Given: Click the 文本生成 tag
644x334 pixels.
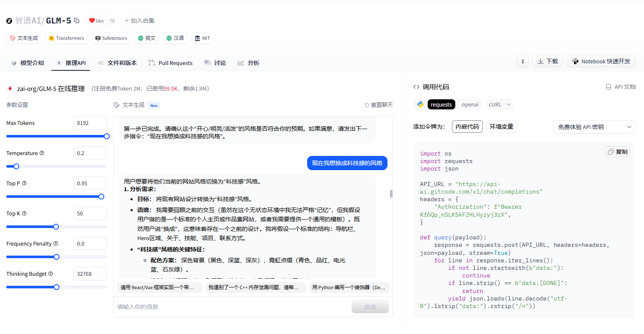Looking at the screenshot, I should 24,38.
